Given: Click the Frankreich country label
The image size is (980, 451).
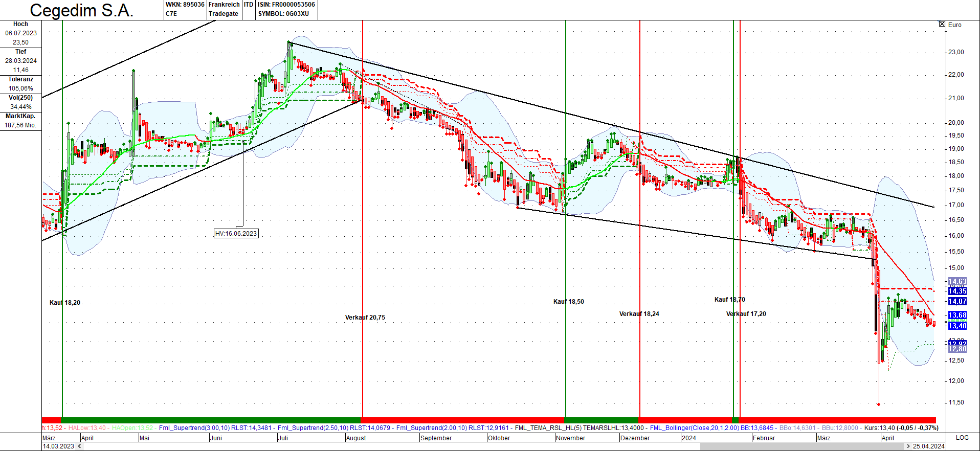Looking at the screenshot, I should pos(224,5).
